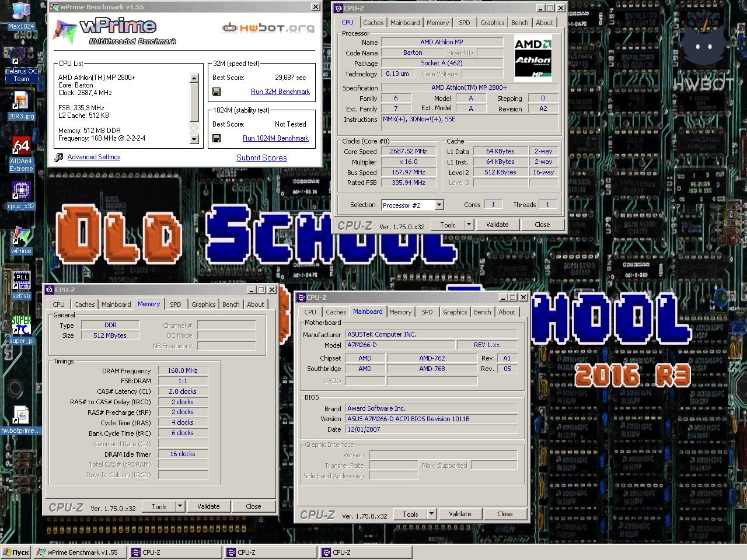This screenshot has height=560, width=747.
Task: Click the save icon under 32M Best Score
Action: point(217,92)
